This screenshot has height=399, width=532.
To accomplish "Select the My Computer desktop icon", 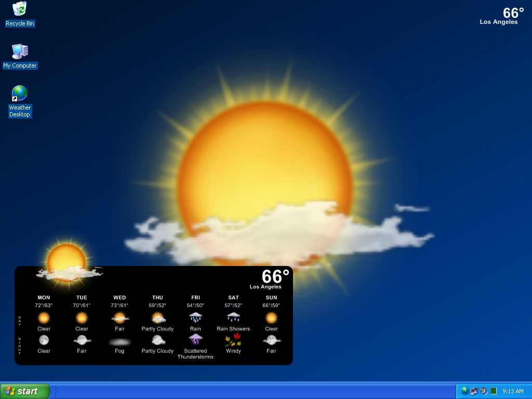I will pos(20,51).
